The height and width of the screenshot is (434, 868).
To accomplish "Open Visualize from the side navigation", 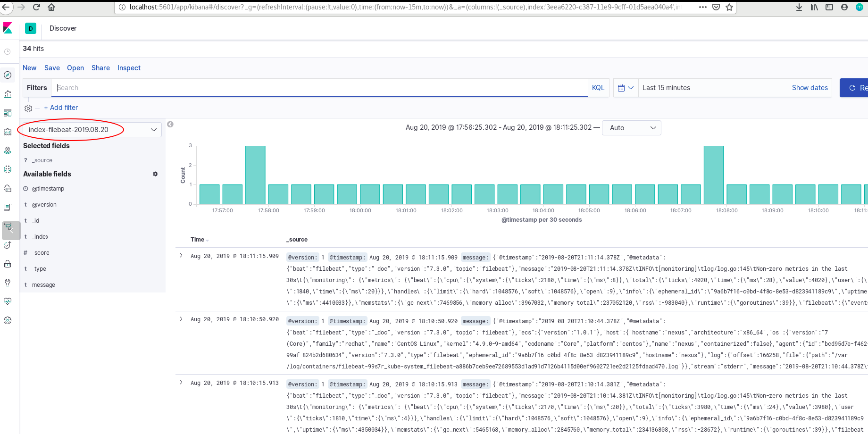I will click(8, 94).
